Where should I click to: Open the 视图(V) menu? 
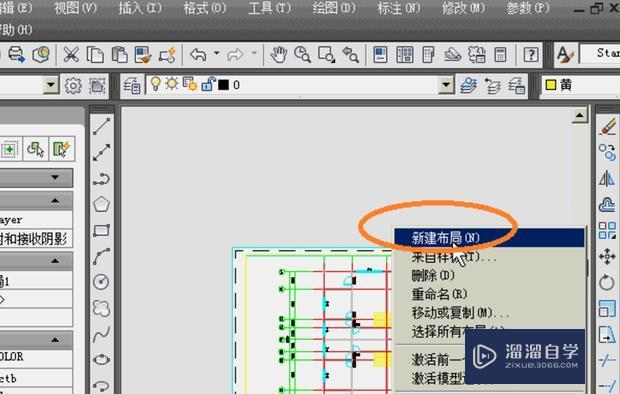(76, 8)
